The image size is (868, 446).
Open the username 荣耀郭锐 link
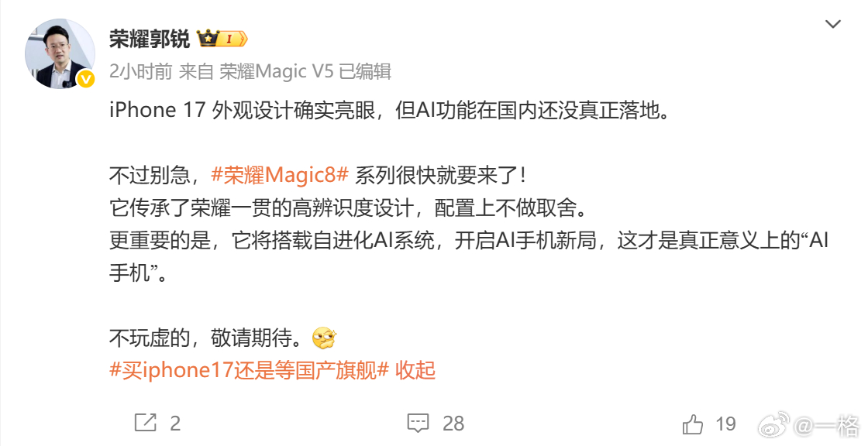pos(149,39)
